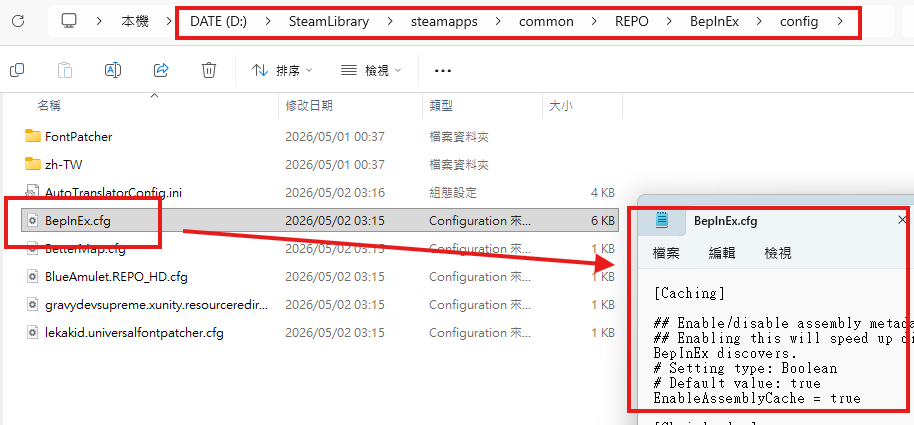The height and width of the screenshot is (425, 914).
Task: Refresh the folder with the reload icon
Action: pos(18,22)
